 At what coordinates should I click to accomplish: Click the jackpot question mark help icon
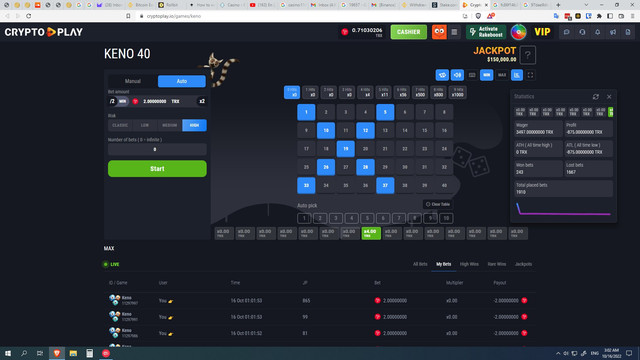pos(528,55)
